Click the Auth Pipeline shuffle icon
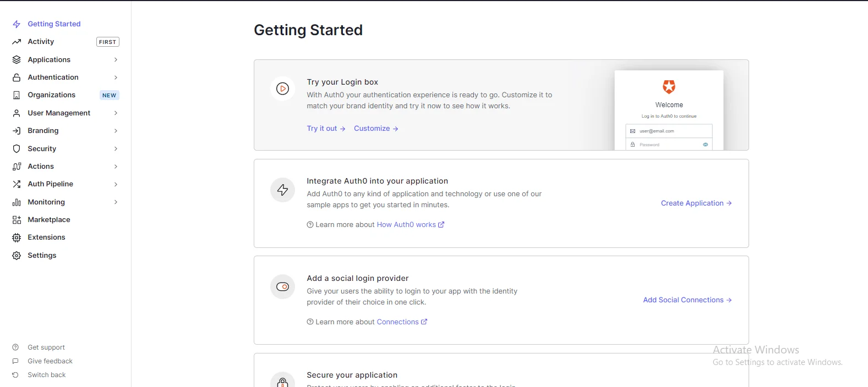Screen dimensions: 868x387 (x=17, y=184)
